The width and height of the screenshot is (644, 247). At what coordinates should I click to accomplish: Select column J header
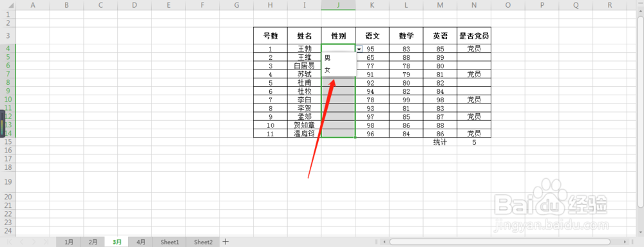[339, 5]
